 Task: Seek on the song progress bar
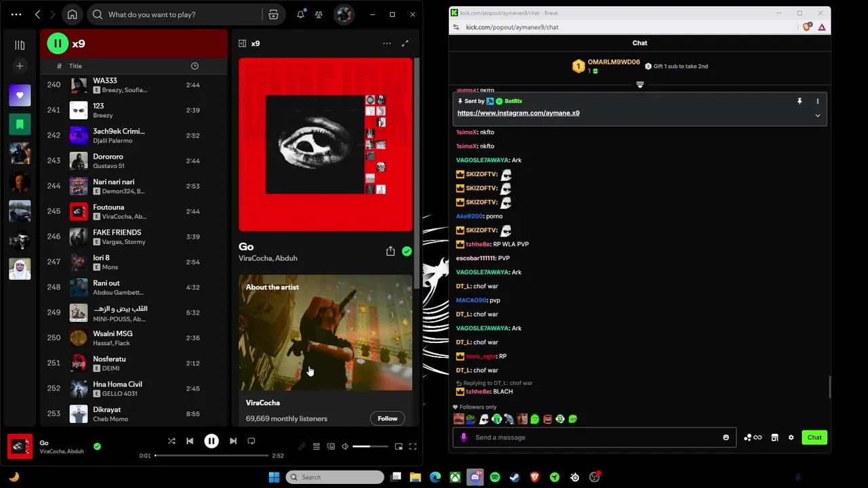pos(211,455)
